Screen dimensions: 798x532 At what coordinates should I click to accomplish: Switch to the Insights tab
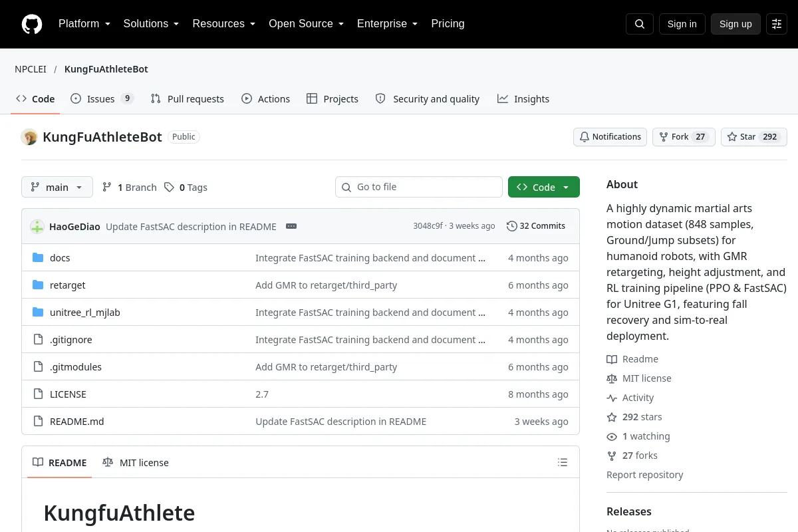523,99
